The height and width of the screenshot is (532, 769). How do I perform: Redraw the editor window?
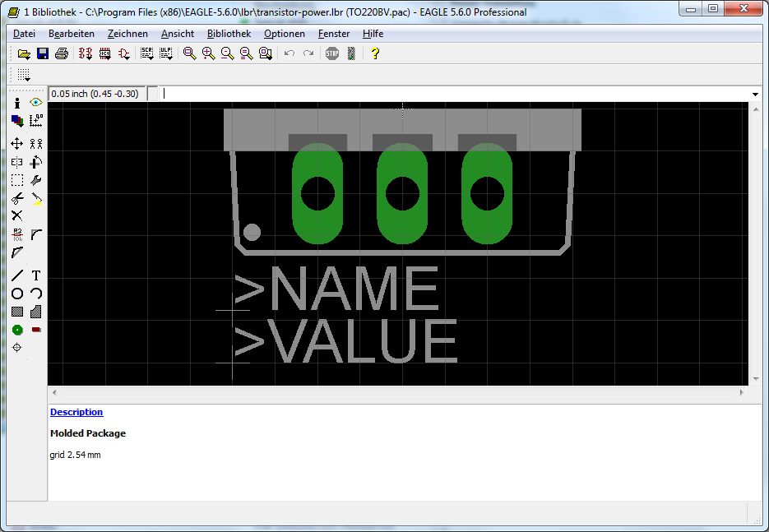click(246, 53)
